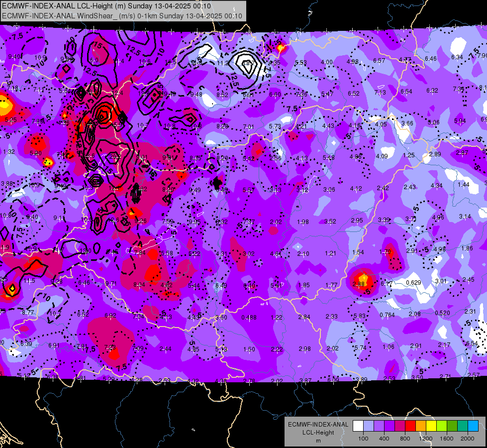
Task: Click the grid value 6.17
Action: point(387,283)
